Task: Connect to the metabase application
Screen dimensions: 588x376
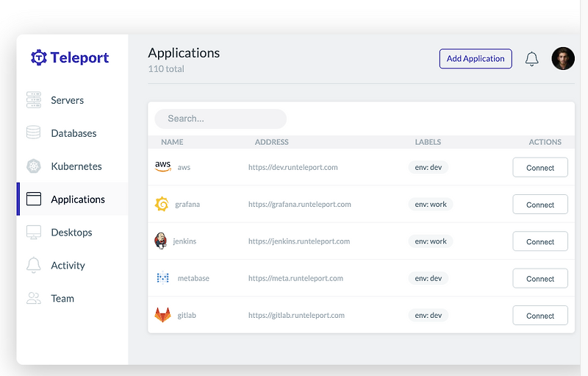Action: click(540, 278)
